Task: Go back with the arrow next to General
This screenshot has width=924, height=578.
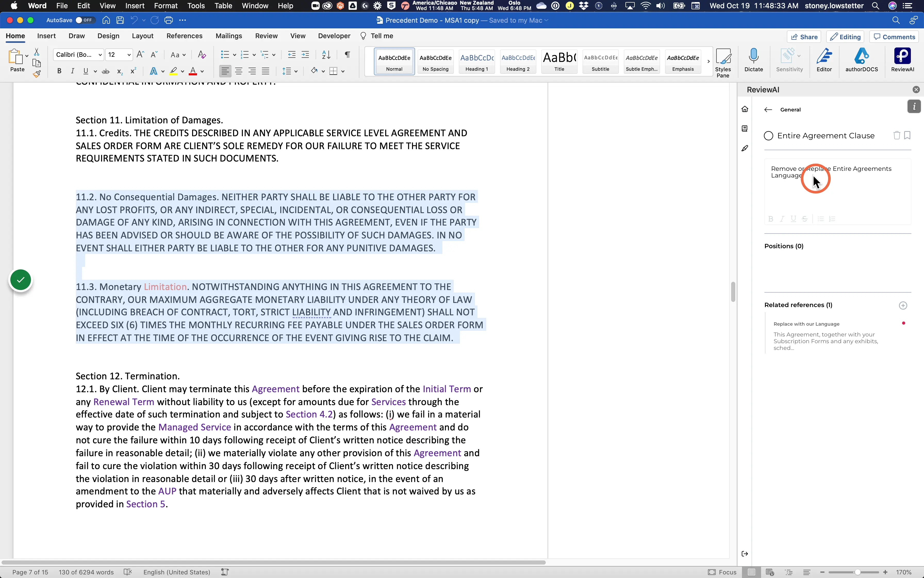Action: pos(768,110)
